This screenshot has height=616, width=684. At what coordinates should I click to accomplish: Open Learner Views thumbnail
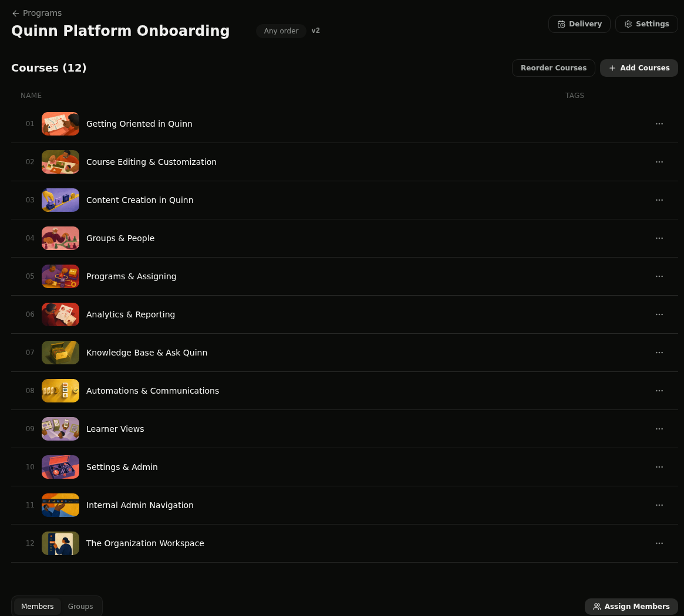pos(60,429)
